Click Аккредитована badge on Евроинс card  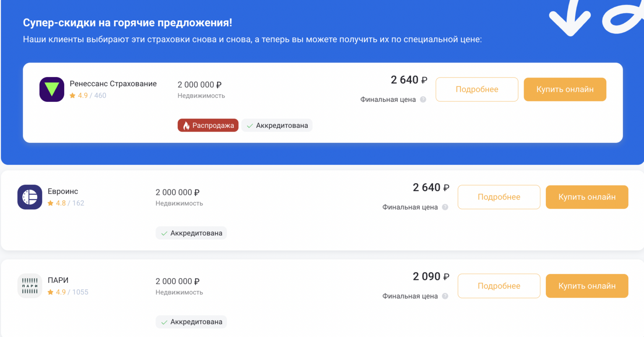coord(191,233)
